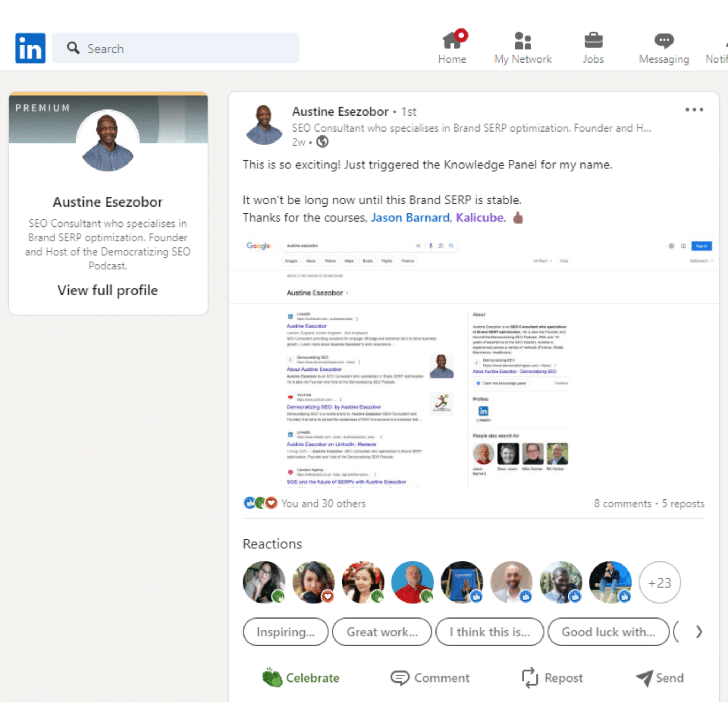Image resolution: width=728 pixels, height=728 pixels.
Task: Open the You and 30 others list
Action: [323, 503]
